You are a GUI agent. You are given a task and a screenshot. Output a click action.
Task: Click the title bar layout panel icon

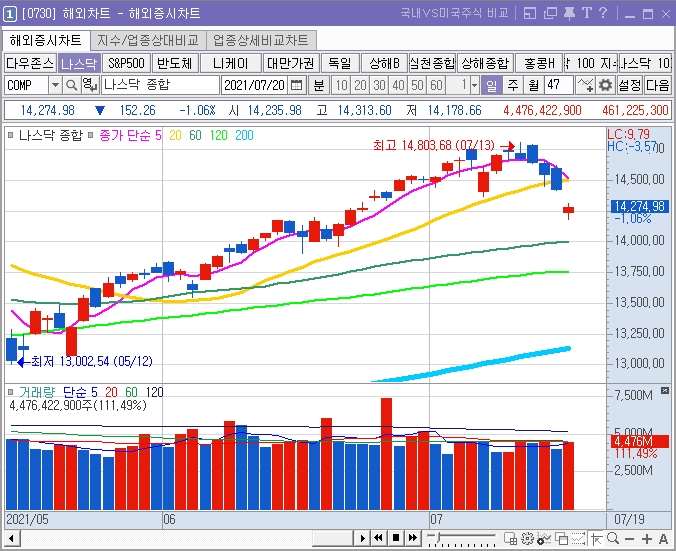pos(530,13)
